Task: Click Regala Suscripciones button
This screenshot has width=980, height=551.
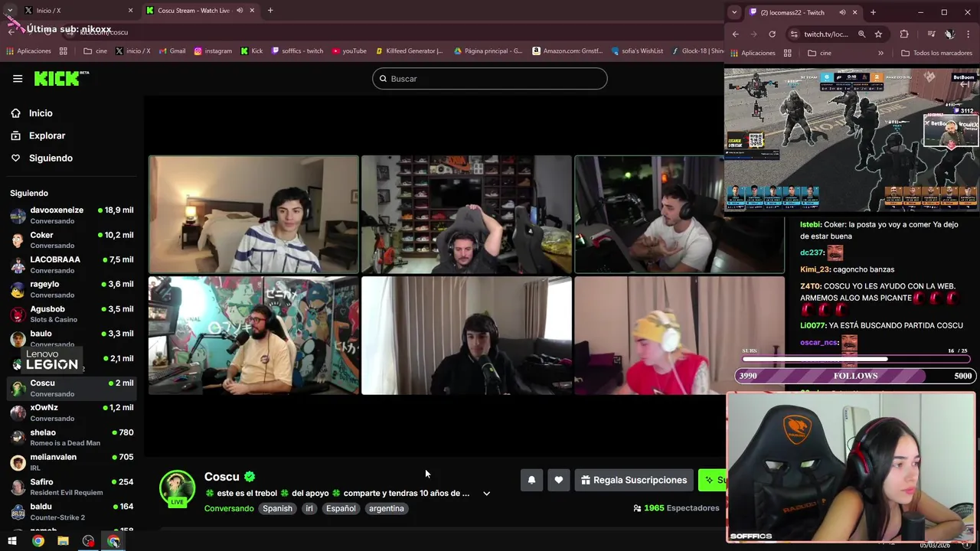Action: 634,480
